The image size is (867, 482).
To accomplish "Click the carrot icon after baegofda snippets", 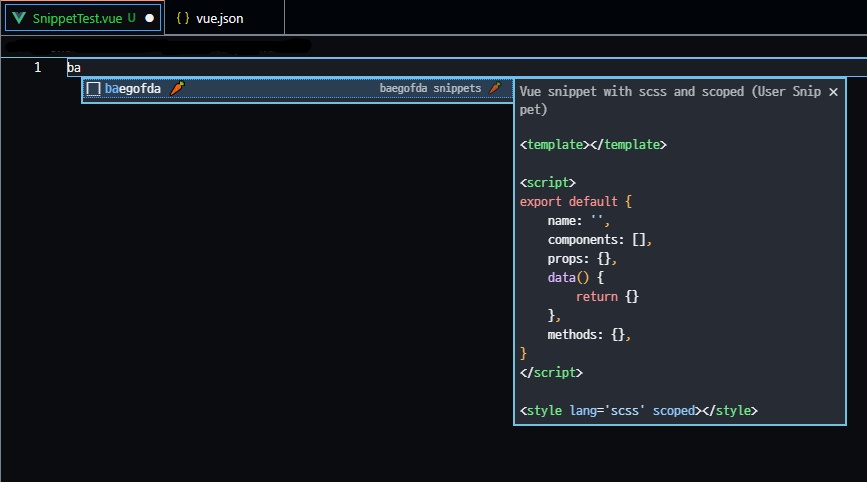I will click(495, 88).
